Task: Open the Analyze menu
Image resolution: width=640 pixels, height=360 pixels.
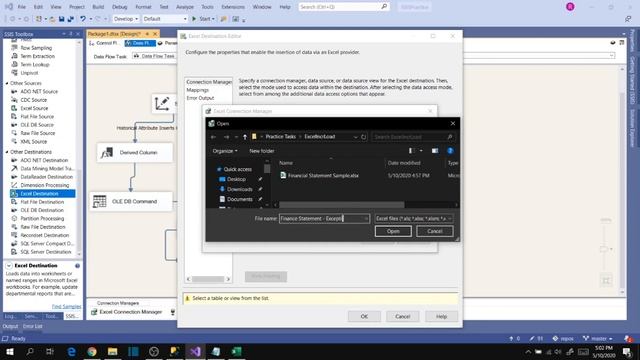Action: [185, 7]
